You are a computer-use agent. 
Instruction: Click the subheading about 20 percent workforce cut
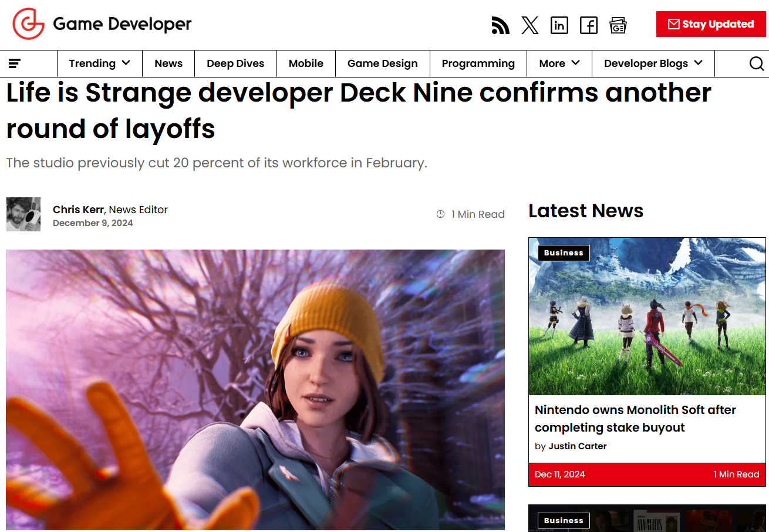click(x=217, y=163)
